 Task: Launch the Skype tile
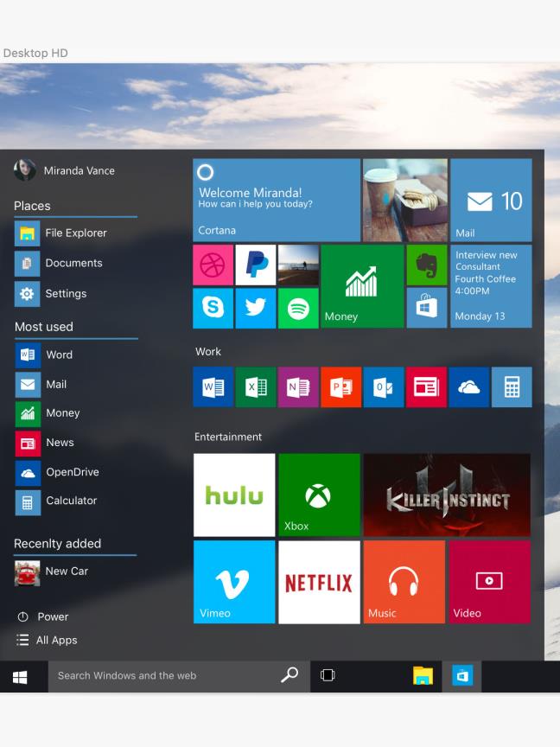pyautogui.click(x=213, y=308)
